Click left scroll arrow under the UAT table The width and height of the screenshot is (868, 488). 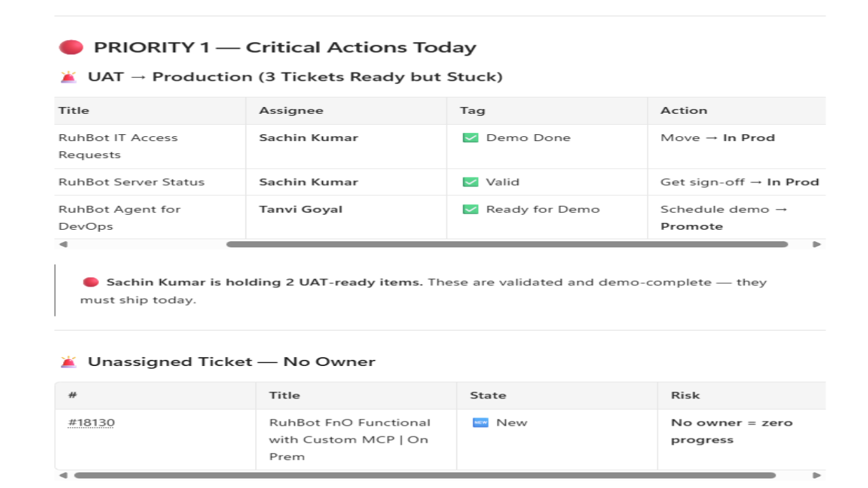[x=63, y=244]
